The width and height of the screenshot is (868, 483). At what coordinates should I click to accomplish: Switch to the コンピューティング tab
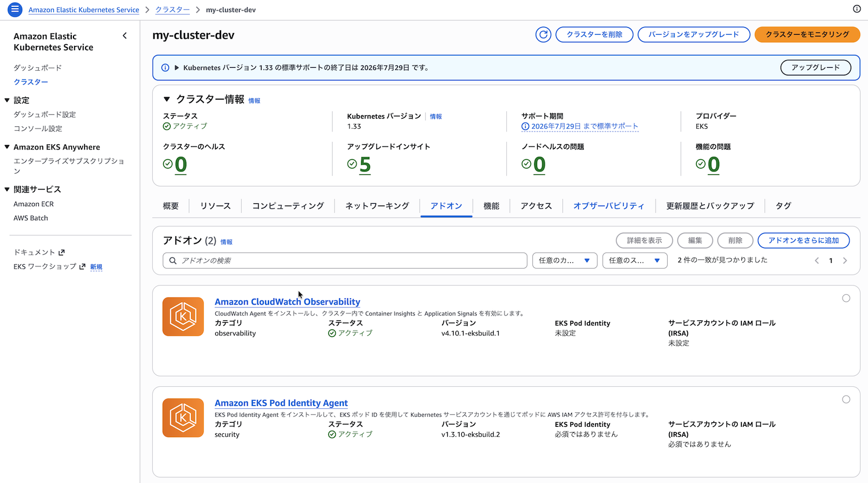[x=288, y=206]
